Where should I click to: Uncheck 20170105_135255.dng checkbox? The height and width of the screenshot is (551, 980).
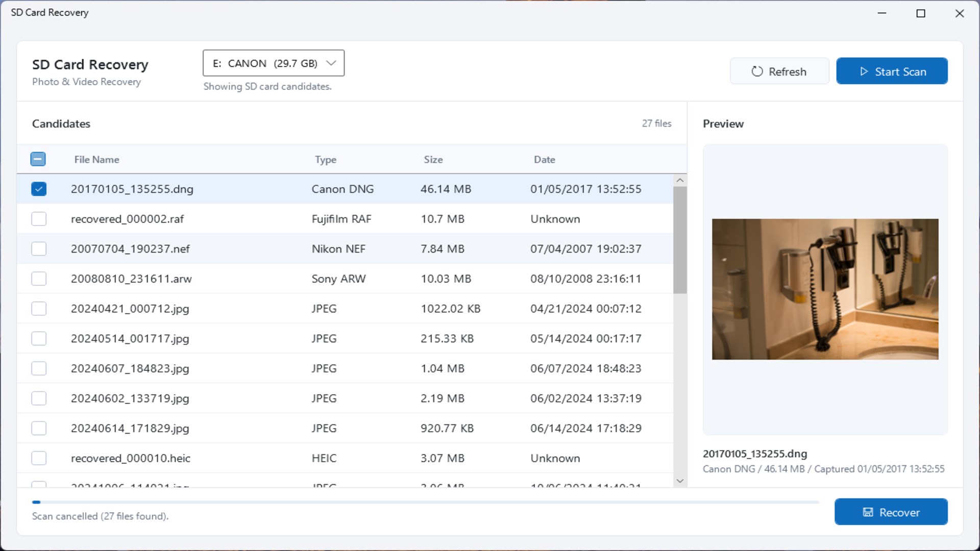point(39,189)
